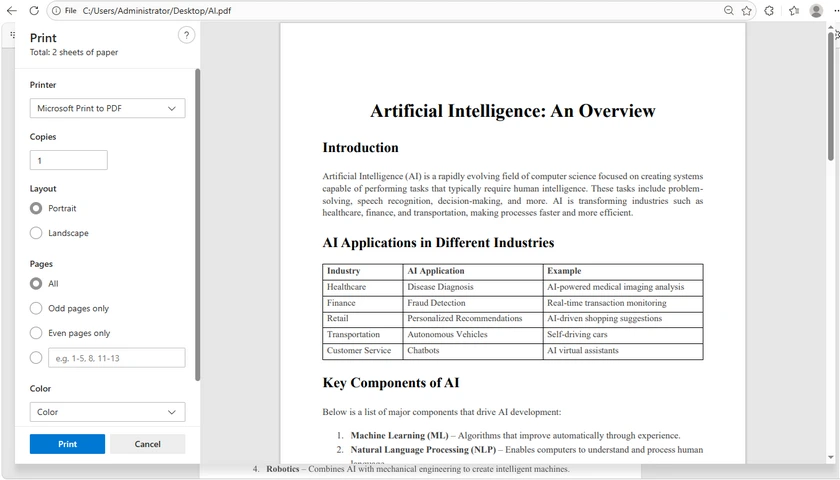The image size is (840, 480).
Task: Click the blue Print button
Action: (68, 444)
